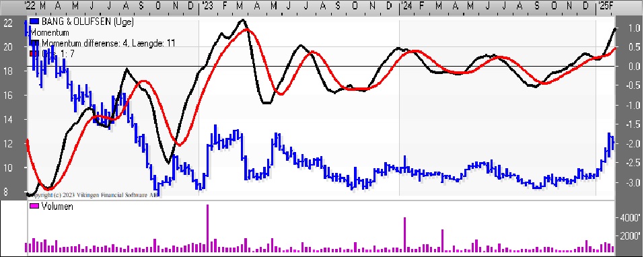Select the Momentum differense: 4, Længde: 11 label

click(108, 43)
